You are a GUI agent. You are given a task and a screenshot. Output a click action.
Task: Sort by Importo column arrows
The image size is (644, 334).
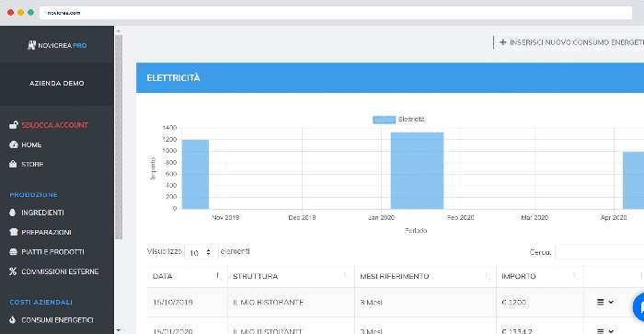tap(575, 276)
